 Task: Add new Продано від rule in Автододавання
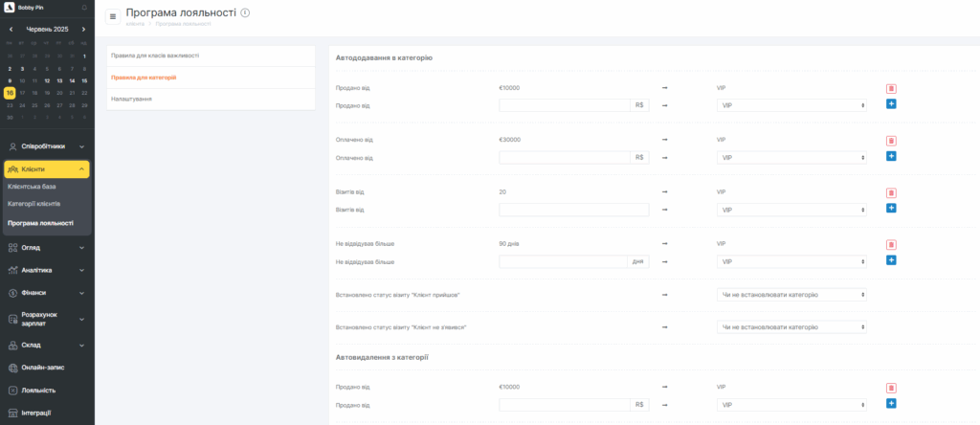pyautogui.click(x=891, y=103)
